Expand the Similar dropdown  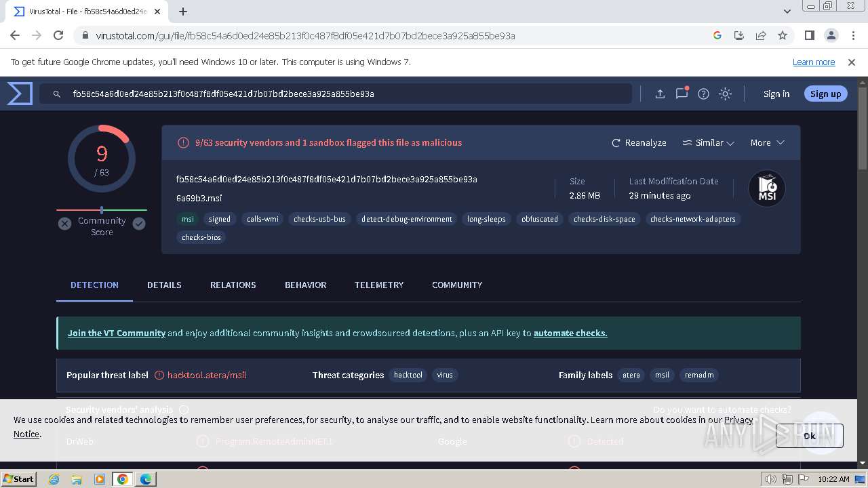click(708, 143)
